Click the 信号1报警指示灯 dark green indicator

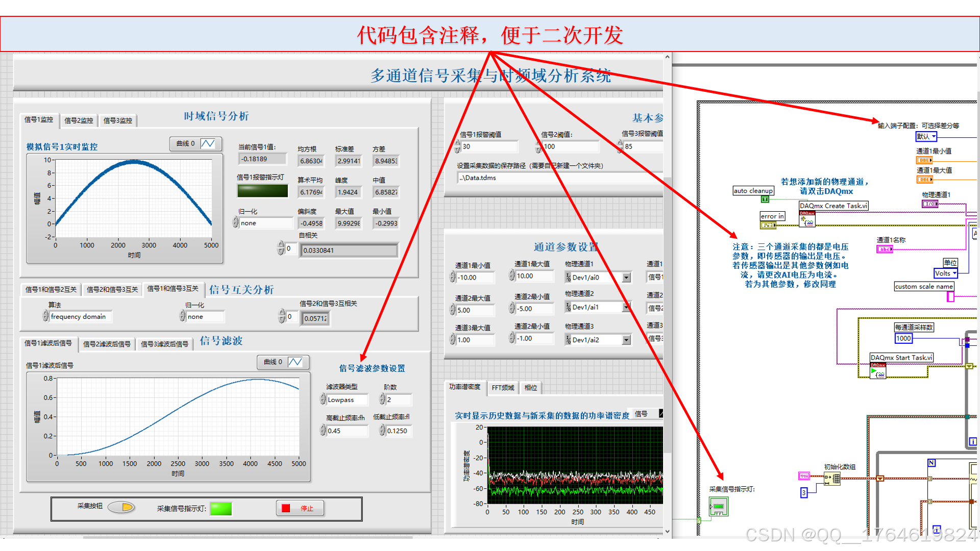click(x=262, y=191)
